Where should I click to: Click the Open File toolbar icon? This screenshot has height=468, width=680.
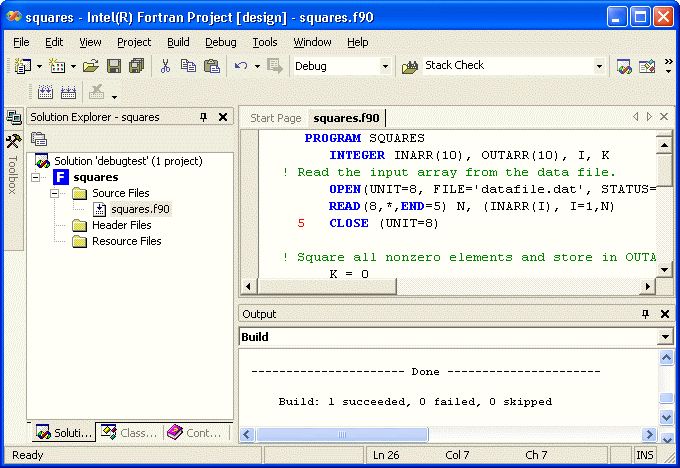(x=91, y=66)
